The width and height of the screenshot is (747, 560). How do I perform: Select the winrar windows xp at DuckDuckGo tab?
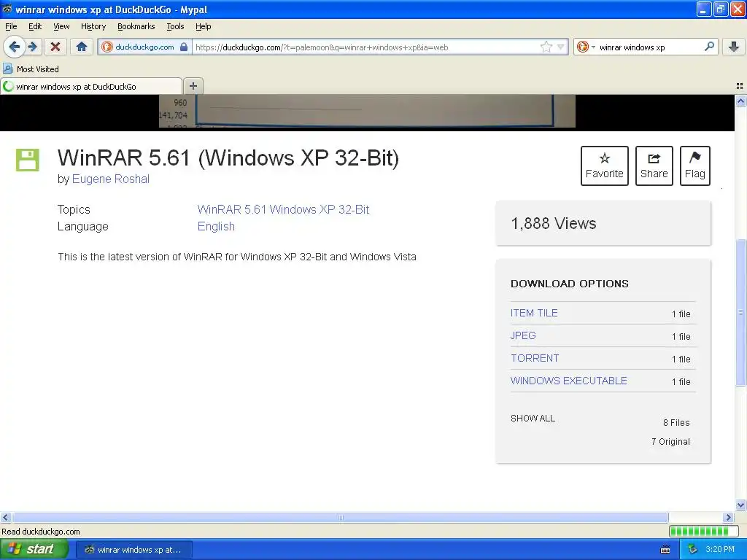[91, 86]
